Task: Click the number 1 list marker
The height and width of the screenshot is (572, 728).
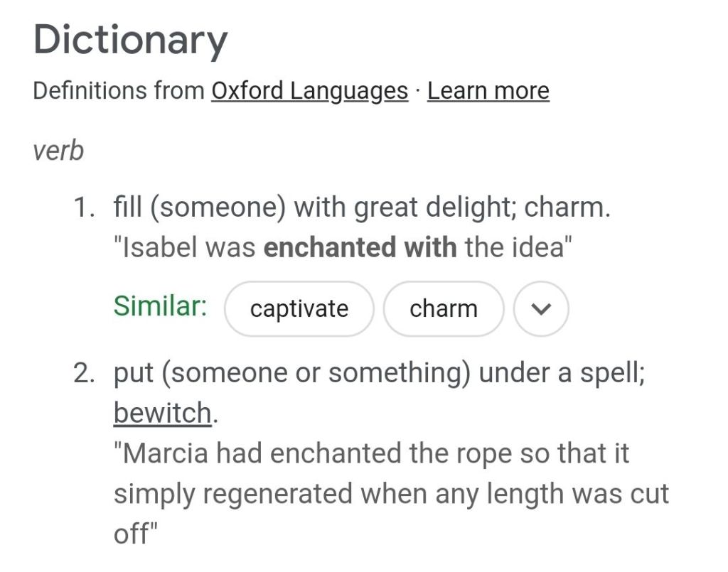Action: coord(85,209)
